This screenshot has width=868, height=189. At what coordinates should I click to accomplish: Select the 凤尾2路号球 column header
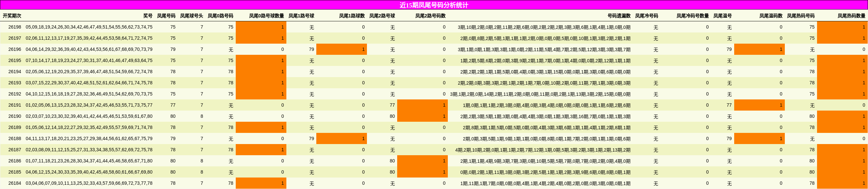coord(382,16)
